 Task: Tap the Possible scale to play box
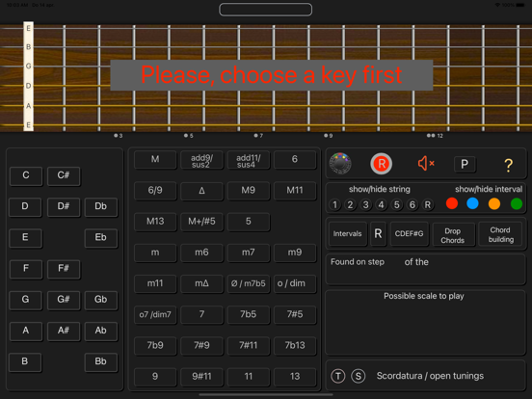coord(425,322)
